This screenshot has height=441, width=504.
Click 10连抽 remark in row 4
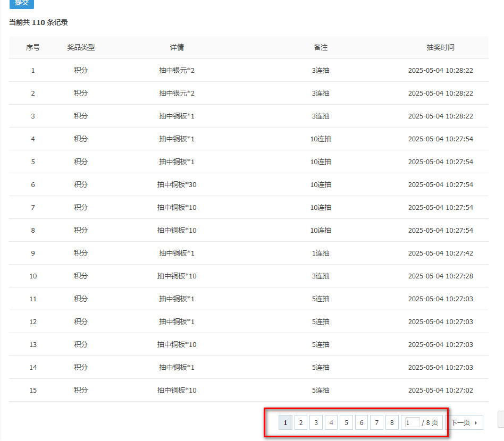(x=321, y=139)
